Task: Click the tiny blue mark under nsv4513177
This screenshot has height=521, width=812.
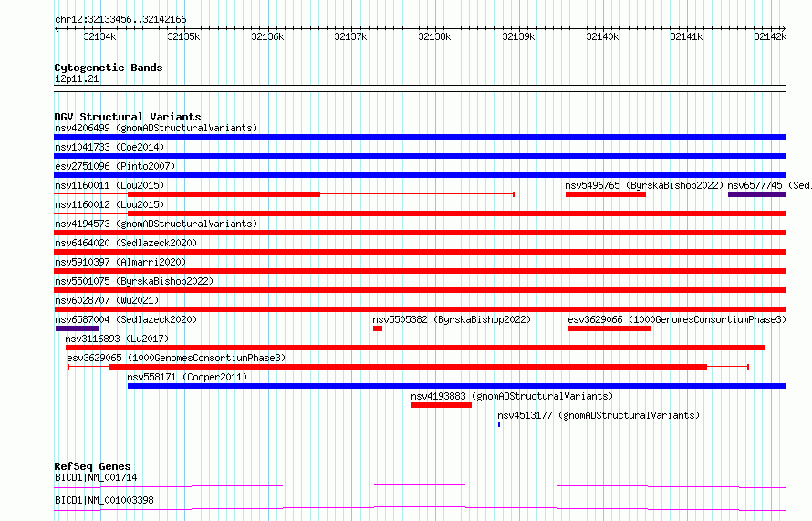Action: click(499, 424)
